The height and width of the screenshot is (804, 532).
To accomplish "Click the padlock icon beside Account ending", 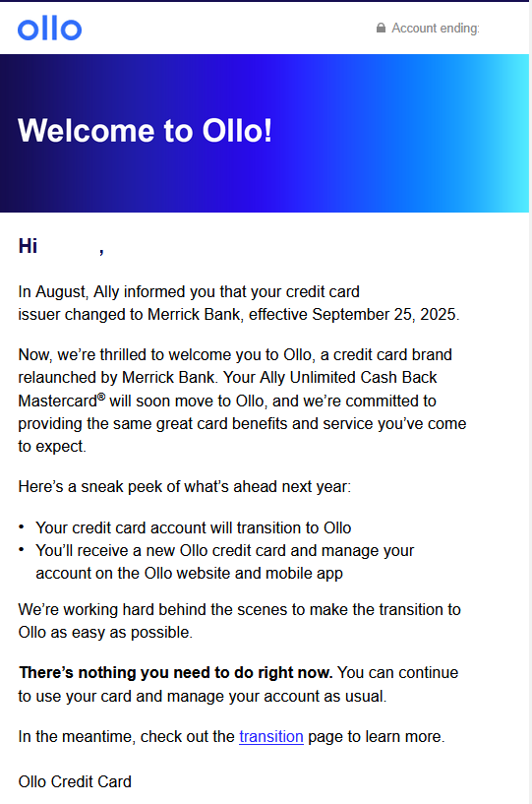I will (x=381, y=28).
